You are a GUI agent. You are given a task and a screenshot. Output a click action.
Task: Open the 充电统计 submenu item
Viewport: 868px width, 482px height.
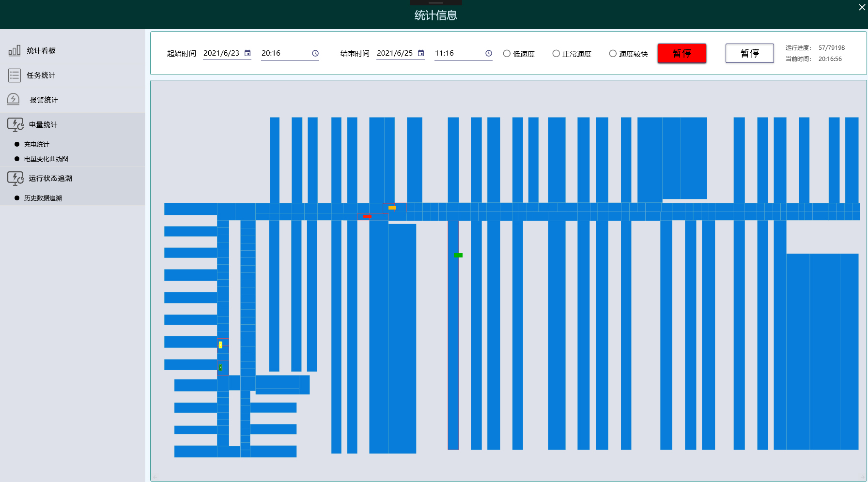(37, 144)
